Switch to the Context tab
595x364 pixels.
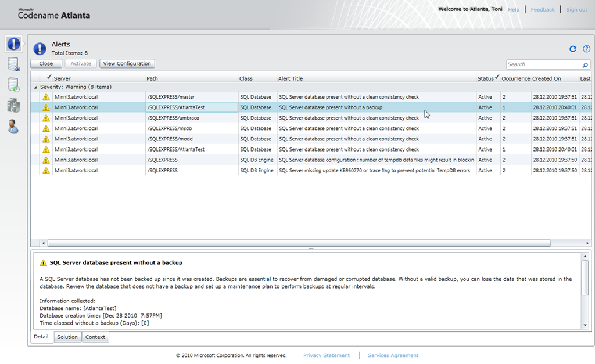[x=95, y=337]
